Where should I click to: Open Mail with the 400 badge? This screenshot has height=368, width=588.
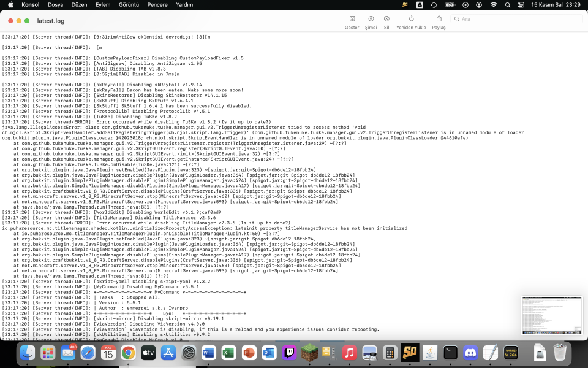68,353
